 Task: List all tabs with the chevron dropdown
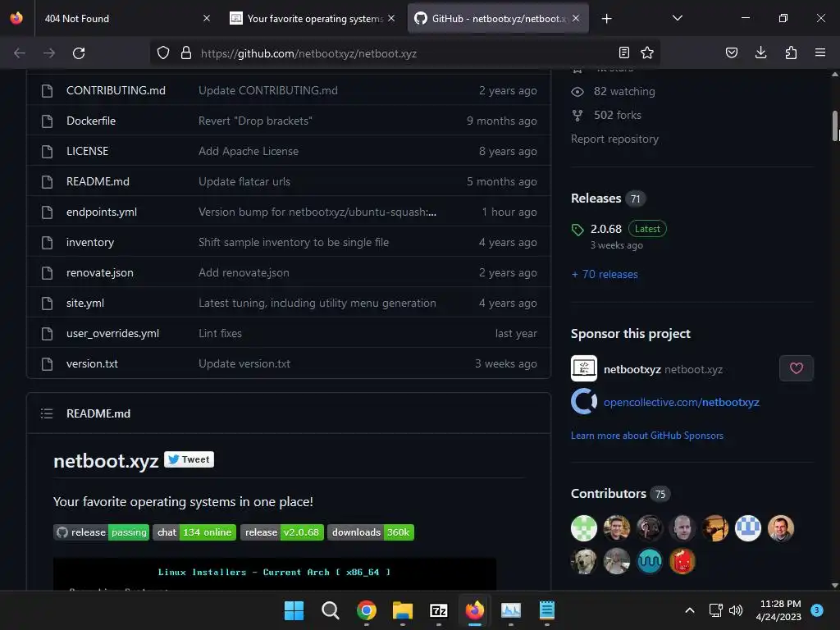677,18
